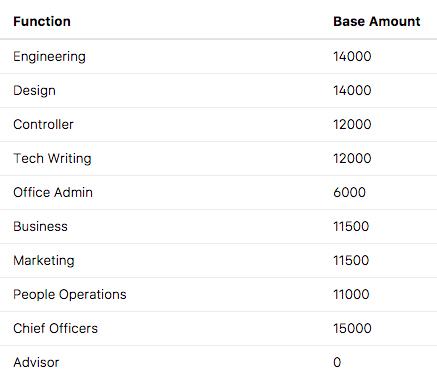Click the Marketing function cell
The width and height of the screenshot is (437, 386).
click(44, 261)
